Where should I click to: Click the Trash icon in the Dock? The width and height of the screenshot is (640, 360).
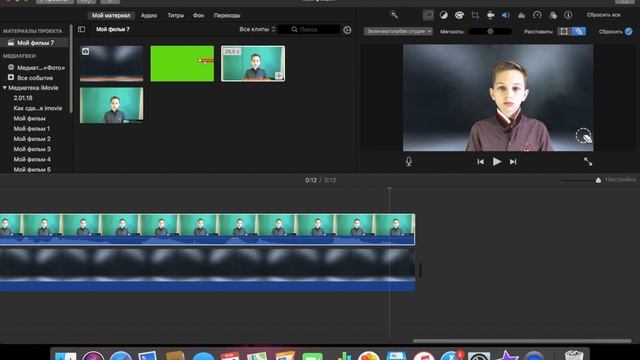pyautogui.click(x=573, y=354)
